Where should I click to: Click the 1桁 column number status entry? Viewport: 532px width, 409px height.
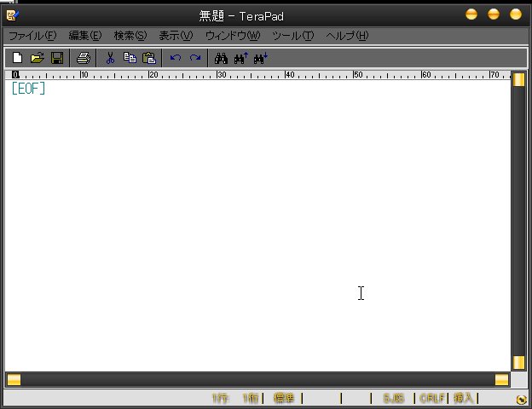click(251, 398)
